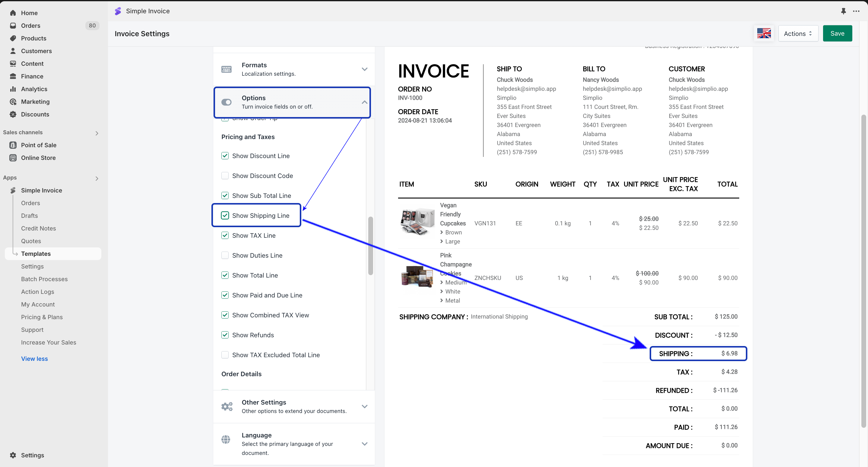Click the Home icon in sidebar

coord(13,13)
